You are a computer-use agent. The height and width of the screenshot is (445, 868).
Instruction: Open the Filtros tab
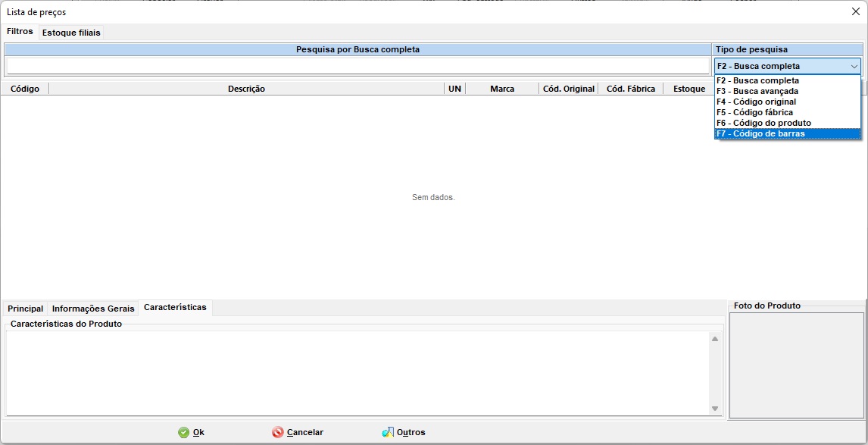20,32
